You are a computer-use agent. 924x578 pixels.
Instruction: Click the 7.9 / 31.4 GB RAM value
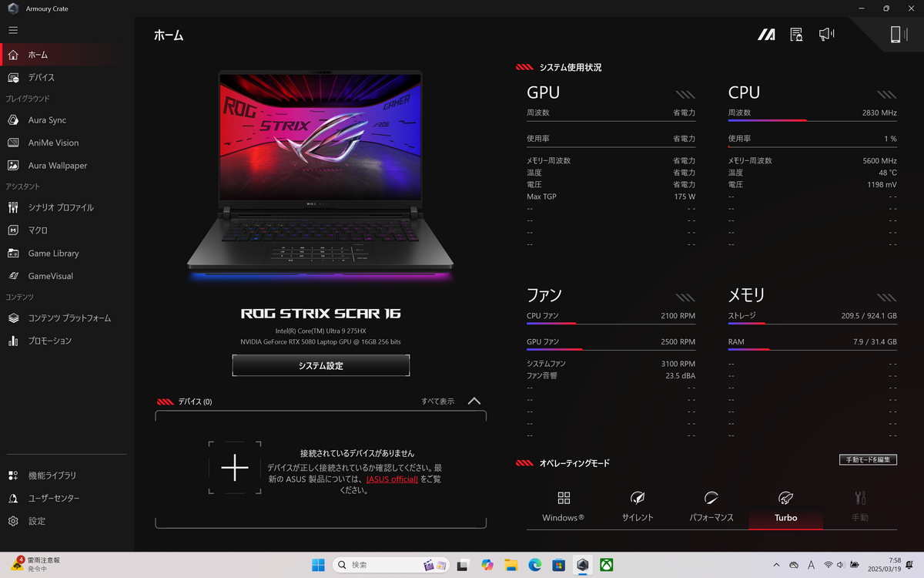click(x=875, y=341)
